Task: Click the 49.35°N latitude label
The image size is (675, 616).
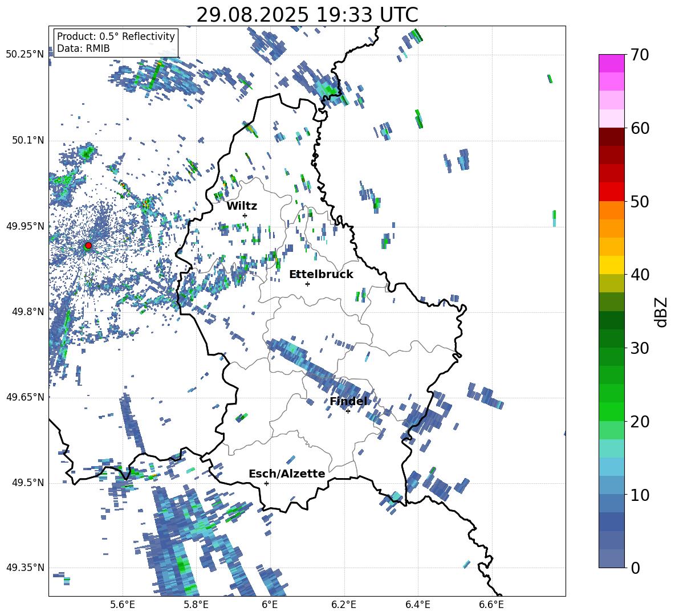Action: click(x=25, y=568)
